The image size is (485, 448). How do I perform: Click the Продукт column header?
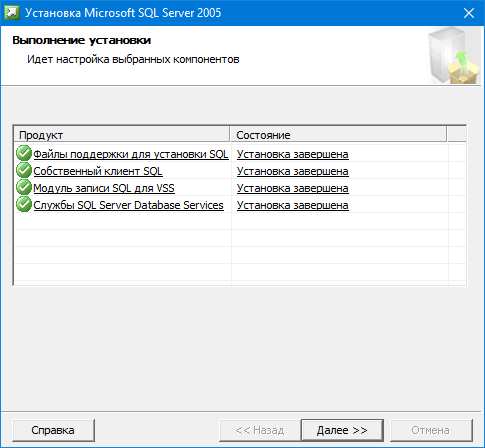(x=122, y=135)
